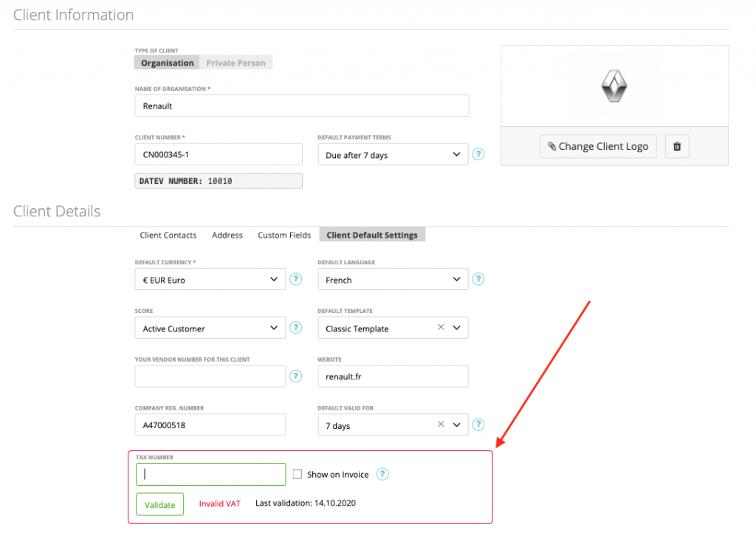This screenshot has width=756, height=533.
Task: Click the question mark next to Default Language
Action: point(478,279)
